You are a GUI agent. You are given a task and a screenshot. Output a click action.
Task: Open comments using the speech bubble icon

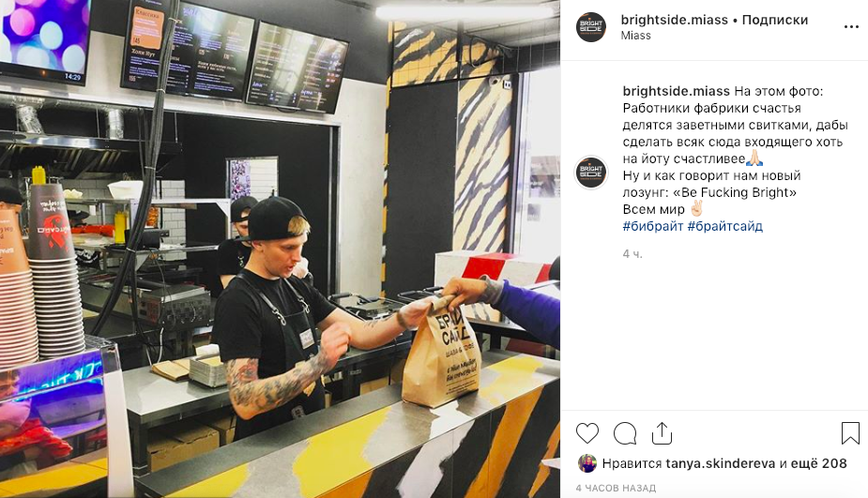coord(625,433)
